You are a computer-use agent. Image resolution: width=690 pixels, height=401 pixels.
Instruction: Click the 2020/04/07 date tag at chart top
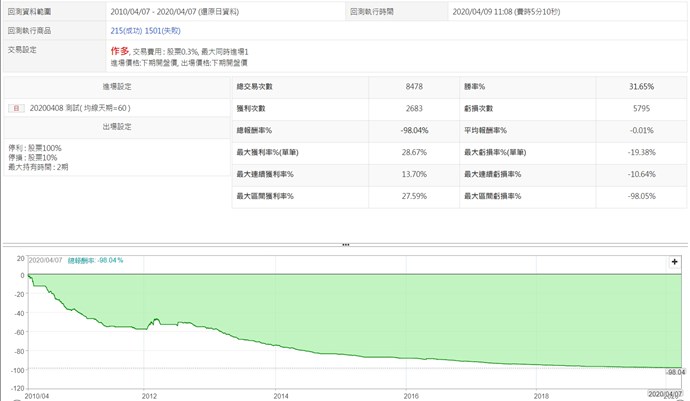pos(46,260)
